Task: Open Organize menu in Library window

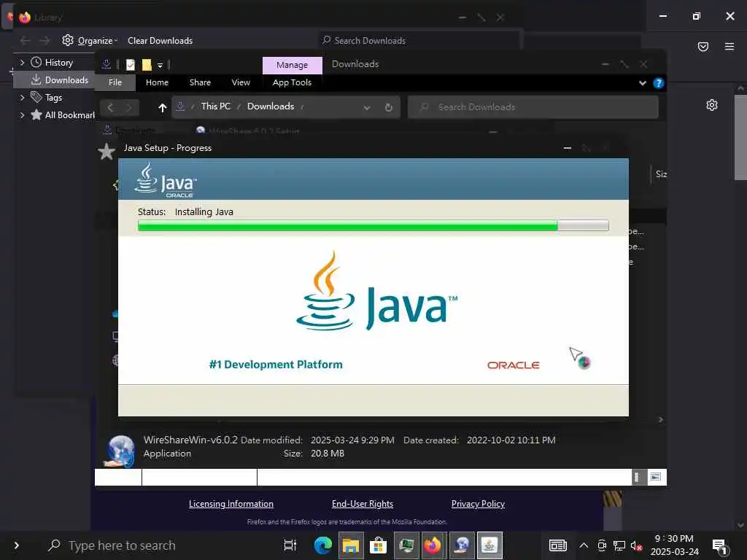Action: pyautogui.click(x=90, y=41)
